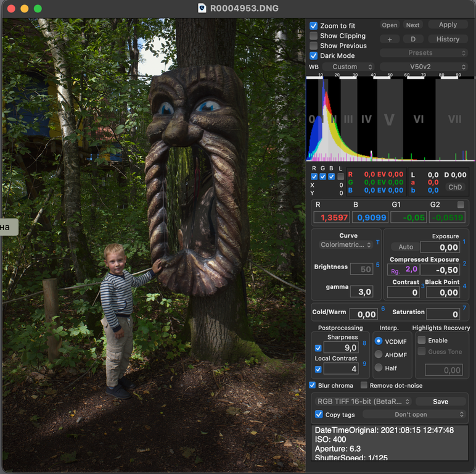The width and height of the screenshot is (476, 474).
Task: Click the Save button
Action: pos(440,401)
